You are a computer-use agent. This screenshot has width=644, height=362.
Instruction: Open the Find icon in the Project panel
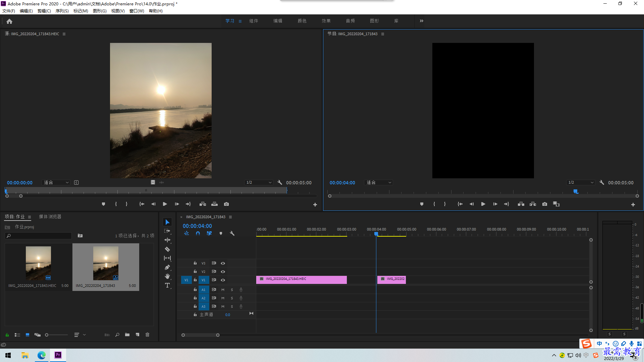tap(117, 335)
